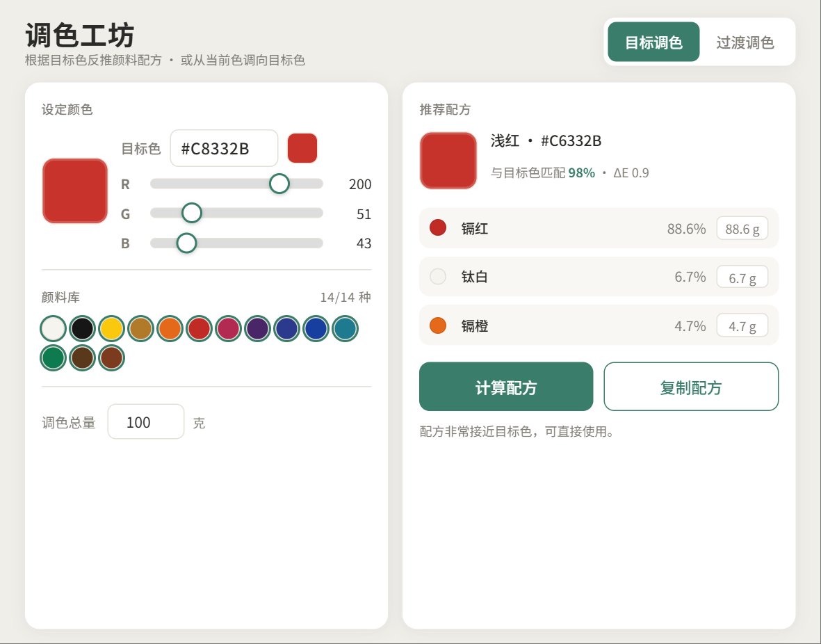Click the 4.7% percentage value

pos(690,326)
